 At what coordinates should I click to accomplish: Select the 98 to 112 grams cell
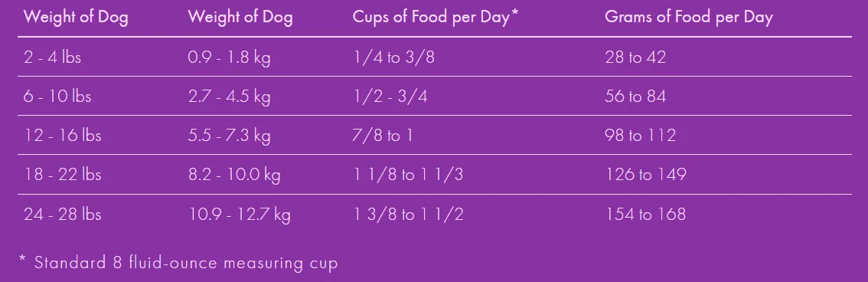(x=641, y=135)
